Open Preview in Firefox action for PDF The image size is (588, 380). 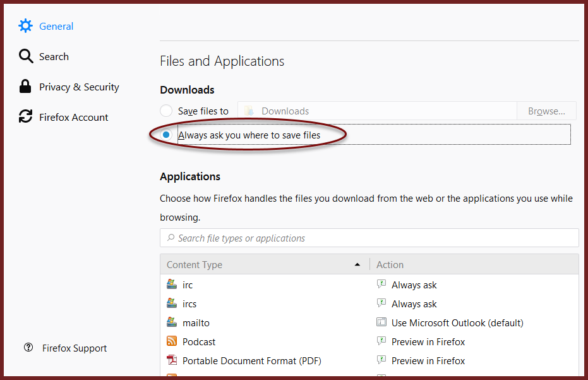coord(428,361)
